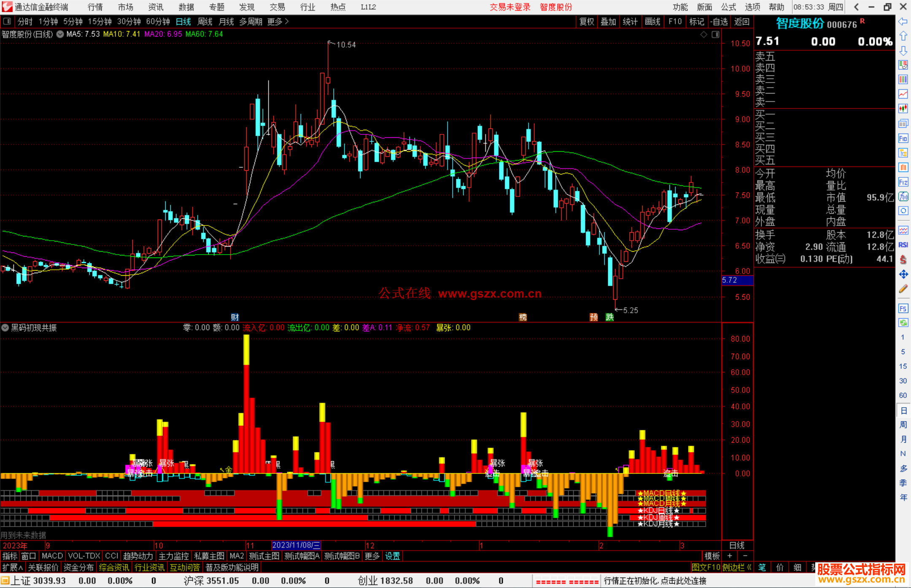Open the 智度股份(日线) main indicator dropdown
The height and width of the screenshot is (588, 911).
(x=60, y=34)
